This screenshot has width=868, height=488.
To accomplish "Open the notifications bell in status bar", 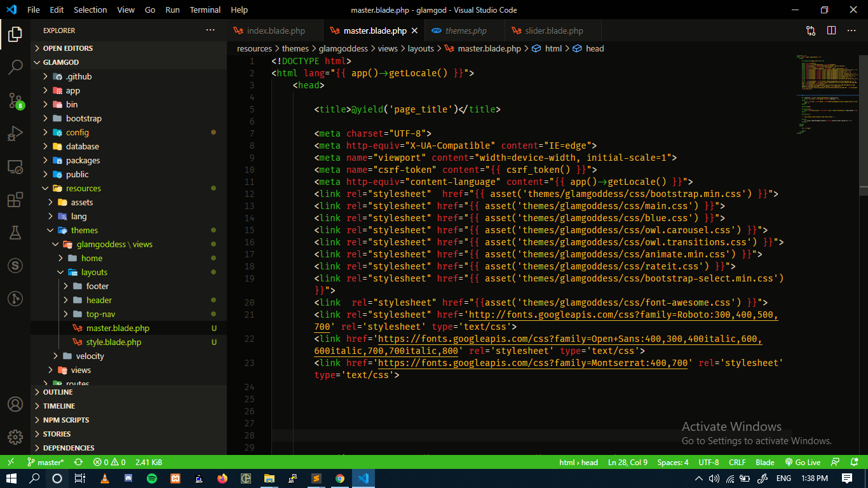I will pos(853,462).
